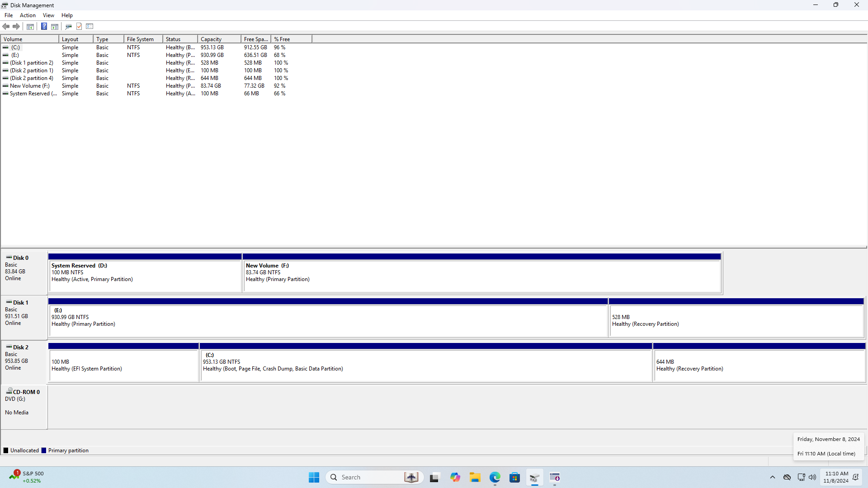Select the (E:) 930.99 GB partition block
Screen dimensions: 868x488
tap(328, 318)
